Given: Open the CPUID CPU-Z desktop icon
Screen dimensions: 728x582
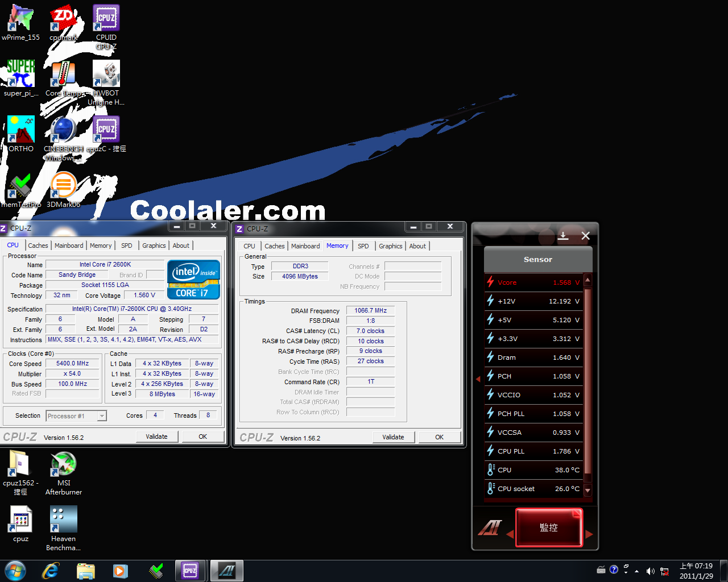Looking at the screenshot, I should click(x=106, y=27).
